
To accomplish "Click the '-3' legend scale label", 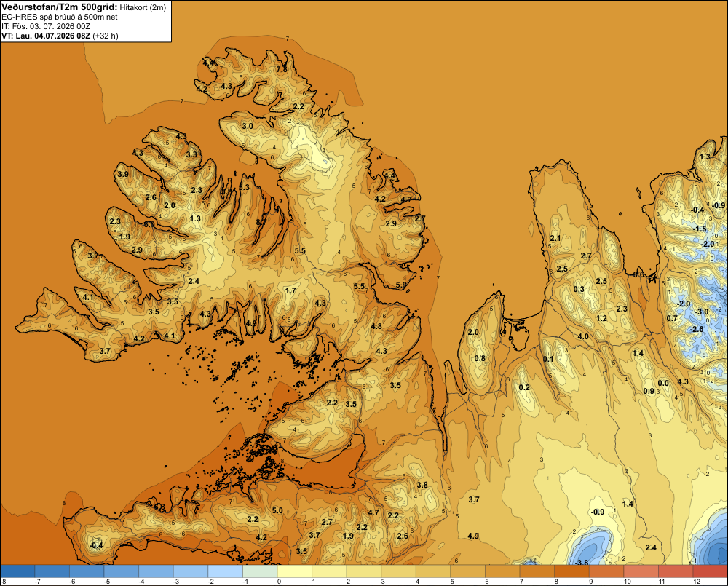I will [x=176, y=582].
